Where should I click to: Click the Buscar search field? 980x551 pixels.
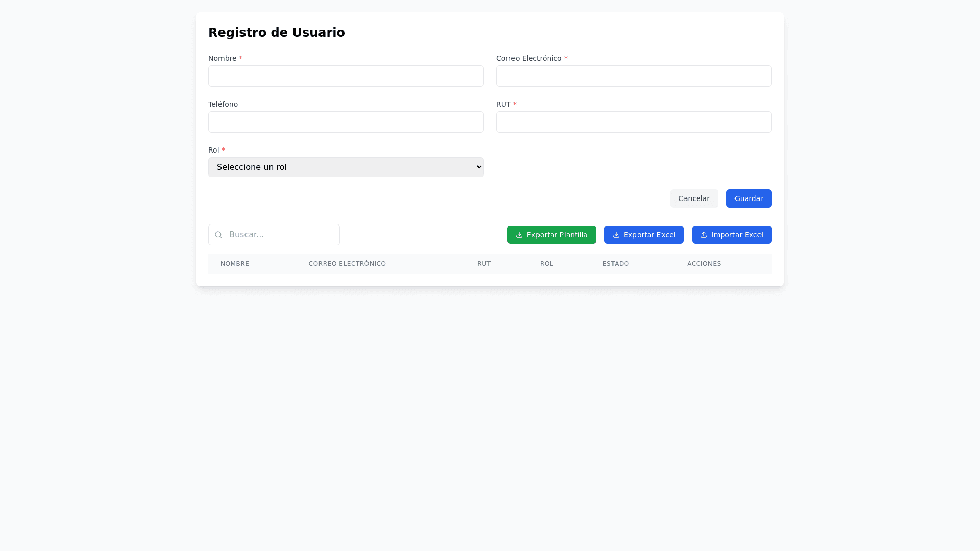[281, 235]
